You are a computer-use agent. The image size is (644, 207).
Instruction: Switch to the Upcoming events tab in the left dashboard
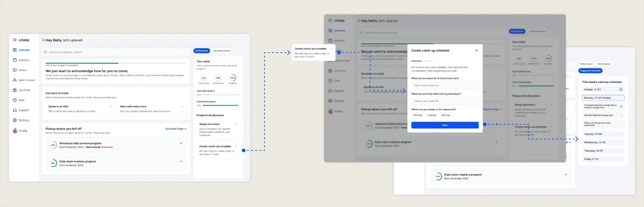222,51
